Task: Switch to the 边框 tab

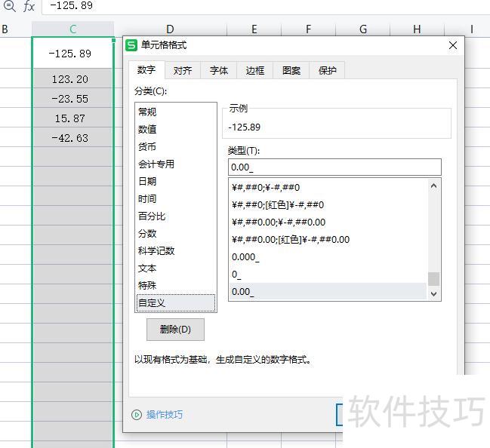Action: (x=255, y=70)
